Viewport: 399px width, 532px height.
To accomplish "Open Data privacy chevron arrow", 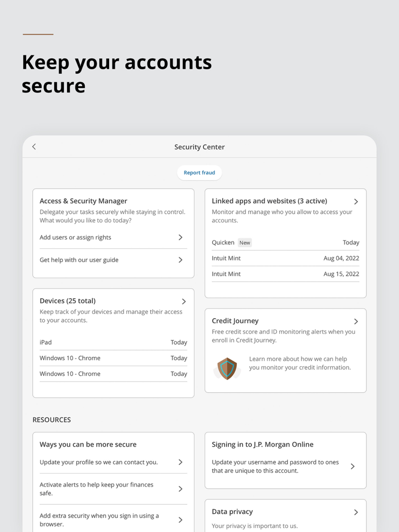I will point(356,512).
